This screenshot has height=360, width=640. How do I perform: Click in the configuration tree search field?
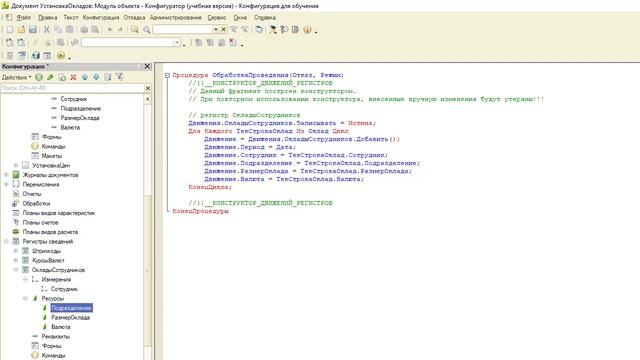pos(73,88)
